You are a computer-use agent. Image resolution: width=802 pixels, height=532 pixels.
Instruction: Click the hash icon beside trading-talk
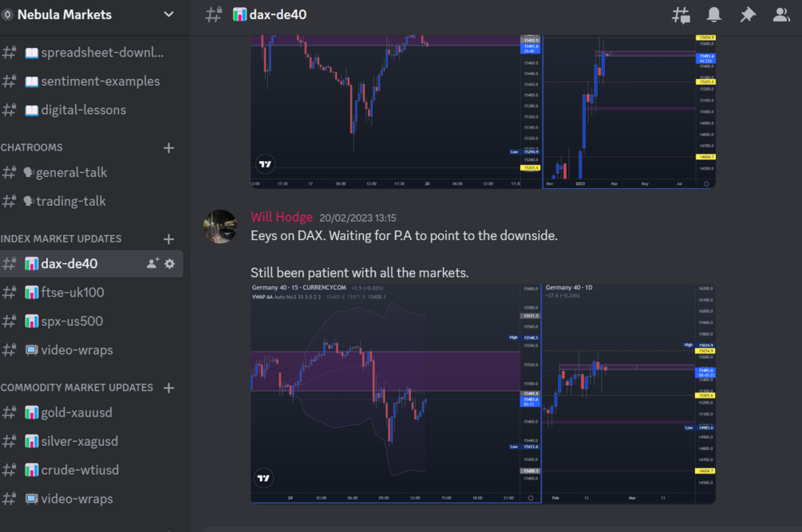coord(10,201)
